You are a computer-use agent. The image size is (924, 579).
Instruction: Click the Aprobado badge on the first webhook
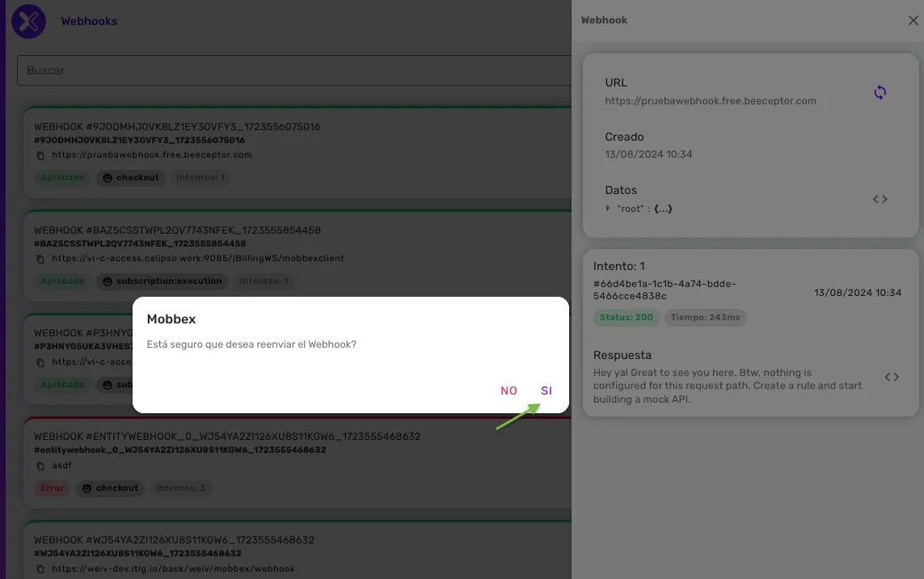click(62, 177)
